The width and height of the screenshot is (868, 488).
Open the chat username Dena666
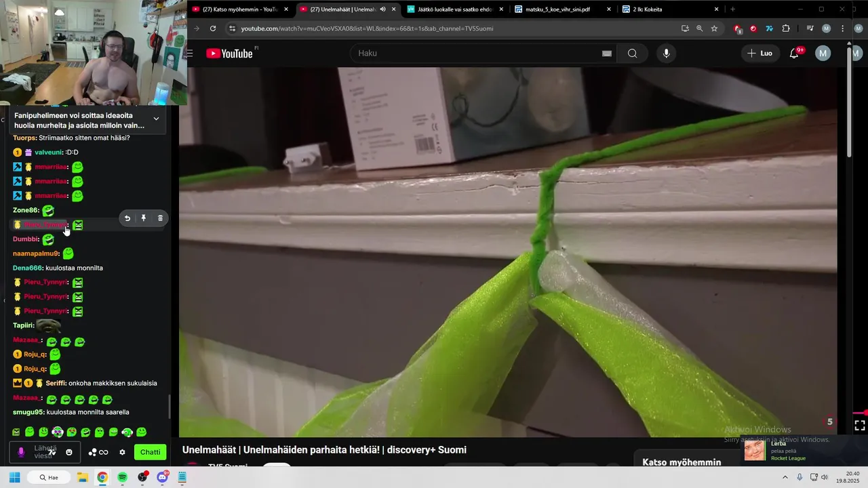tap(28, 268)
